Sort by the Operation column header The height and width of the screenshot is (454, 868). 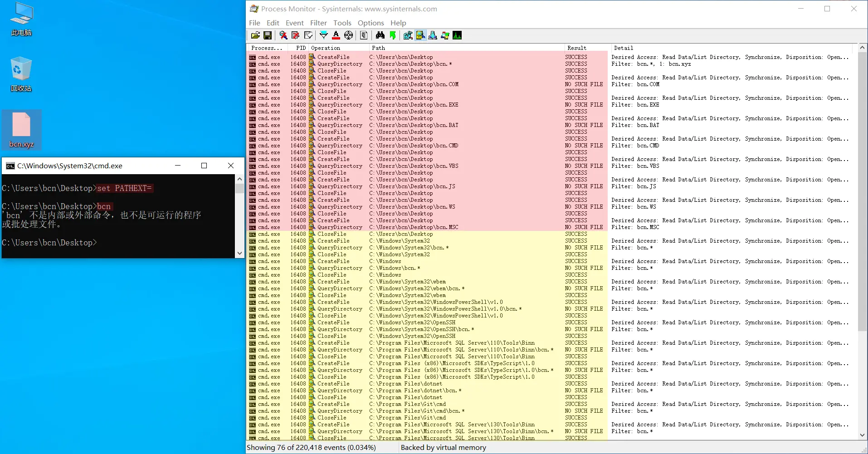(x=338, y=48)
